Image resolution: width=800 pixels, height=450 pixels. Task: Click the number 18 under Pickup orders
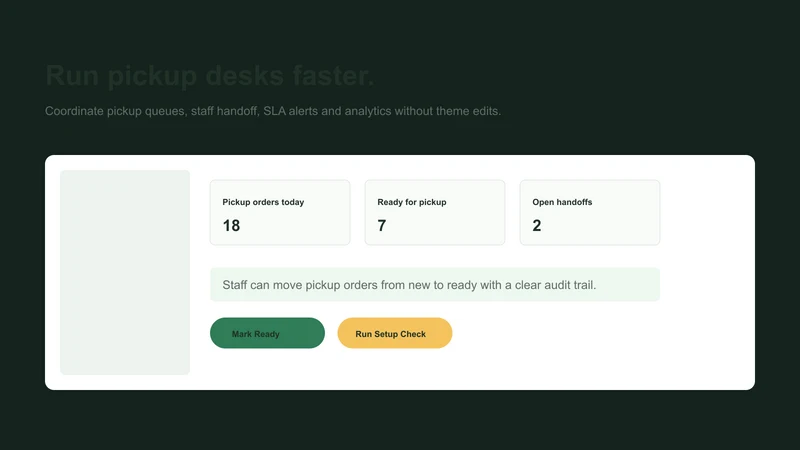pos(231,226)
